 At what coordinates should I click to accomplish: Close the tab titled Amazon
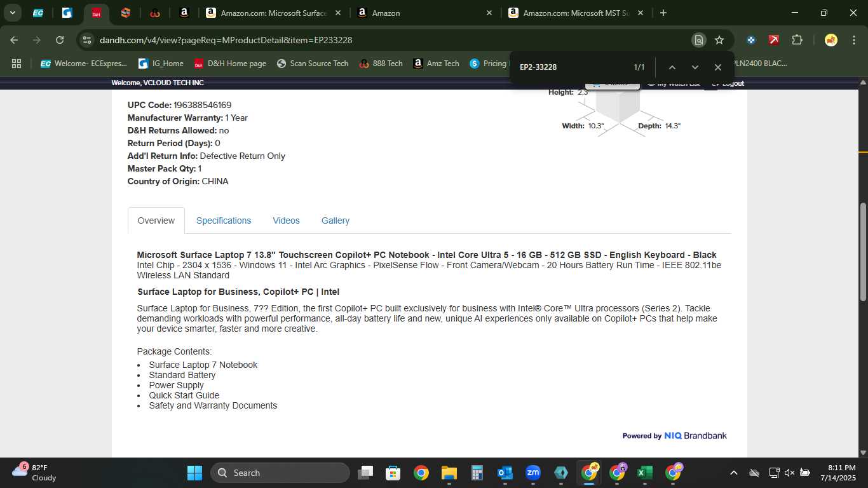tap(489, 13)
